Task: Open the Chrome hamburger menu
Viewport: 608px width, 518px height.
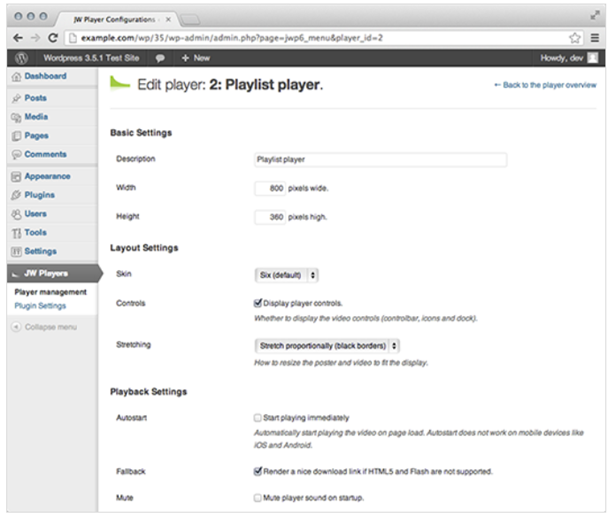Action: click(x=595, y=38)
